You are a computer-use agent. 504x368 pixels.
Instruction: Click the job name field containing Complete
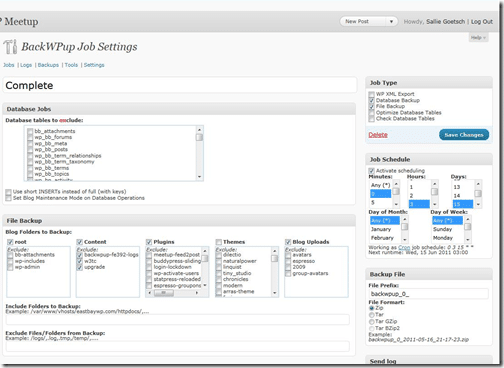(x=180, y=85)
